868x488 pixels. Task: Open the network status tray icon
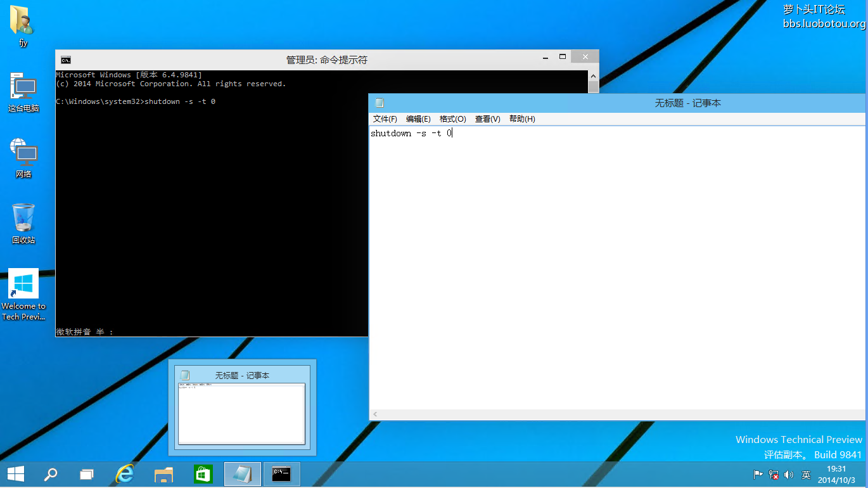pos(774,475)
